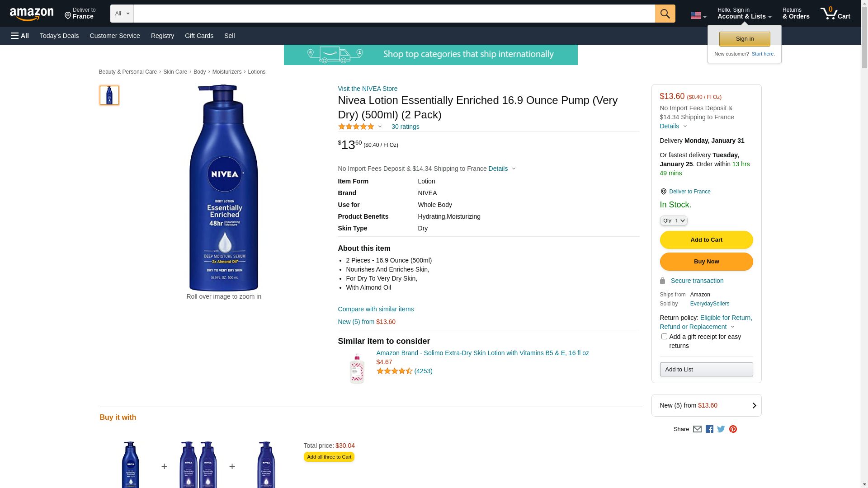
Task: Open the shopping cart
Action: coord(835,14)
